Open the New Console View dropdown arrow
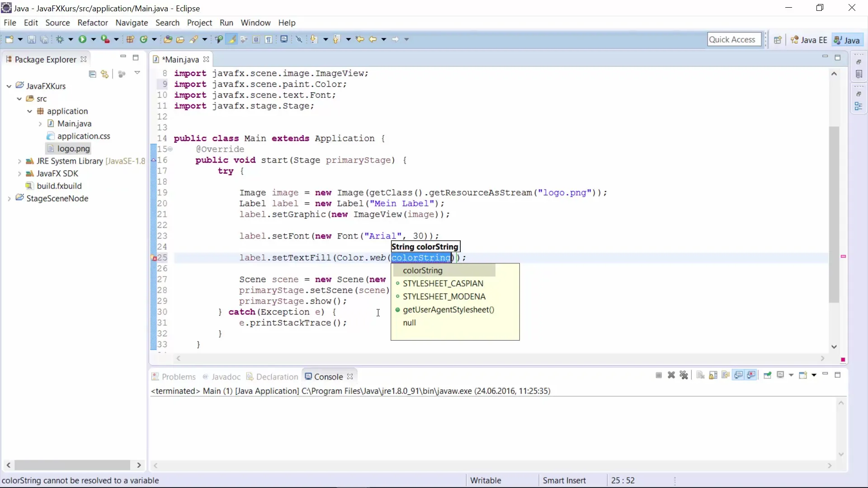868x488 pixels. click(814, 375)
